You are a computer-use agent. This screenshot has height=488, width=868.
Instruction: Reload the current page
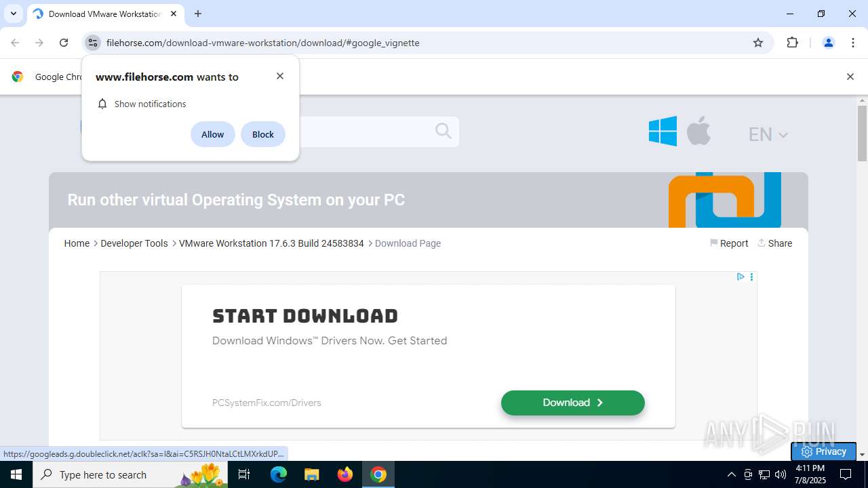pyautogui.click(x=64, y=43)
